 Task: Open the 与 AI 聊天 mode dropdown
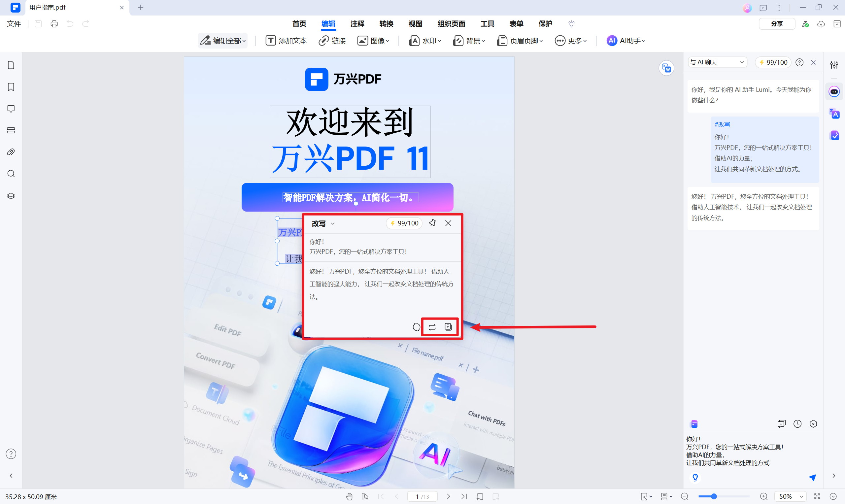(x=717, y=62)
